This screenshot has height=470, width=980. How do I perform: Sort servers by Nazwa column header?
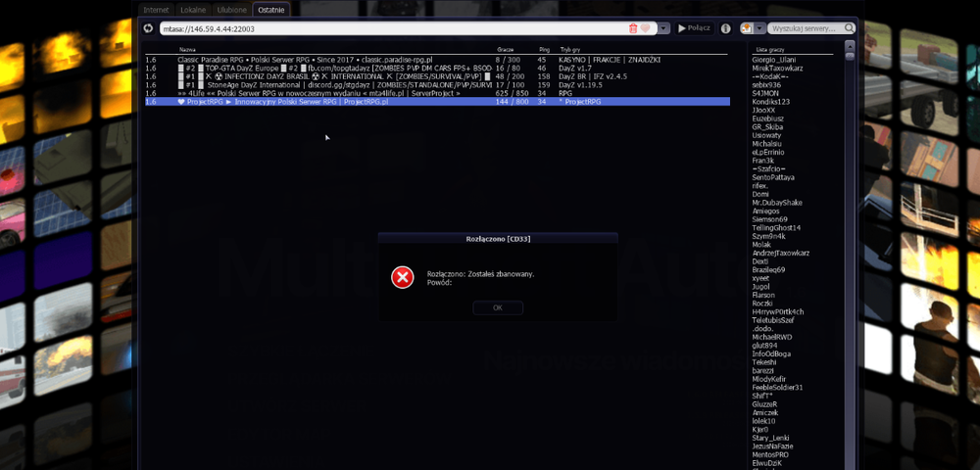tap(187, 49)
